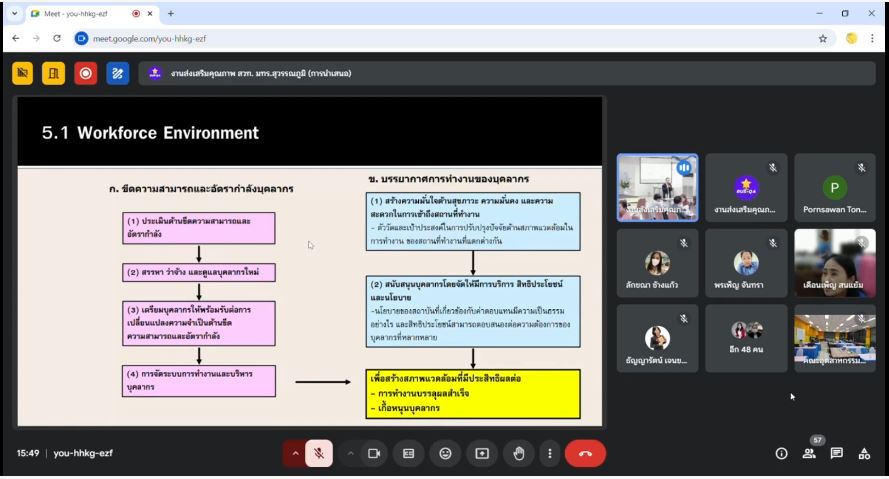Unmute the microphone in the call bar
889x479 pixels.
point(319,453)
